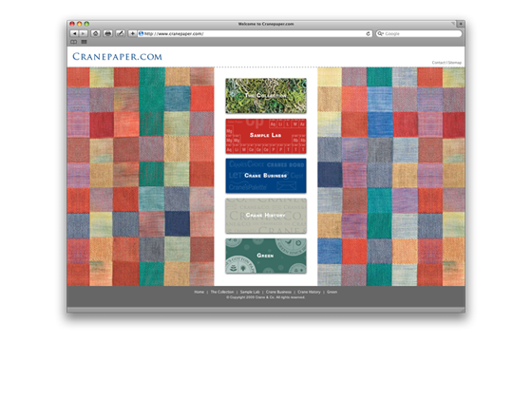Click the Sitemap link in header

coord(455,63)
